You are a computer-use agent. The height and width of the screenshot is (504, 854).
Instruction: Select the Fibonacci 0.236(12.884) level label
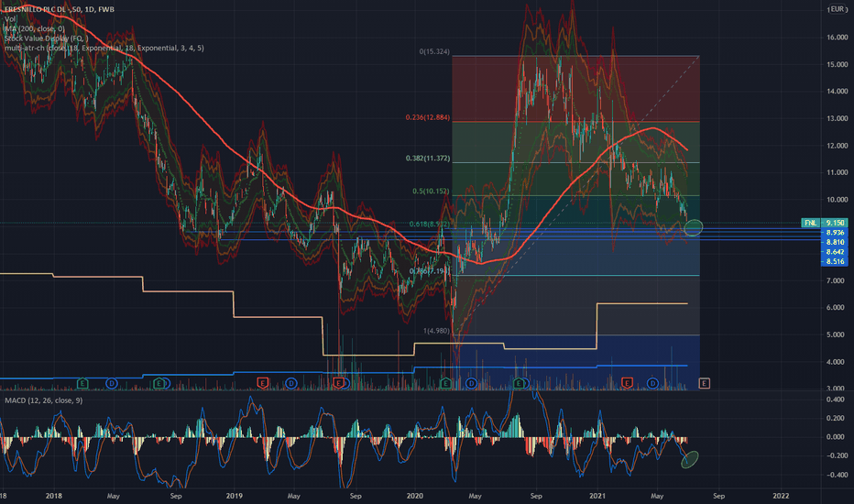(428, 117)
